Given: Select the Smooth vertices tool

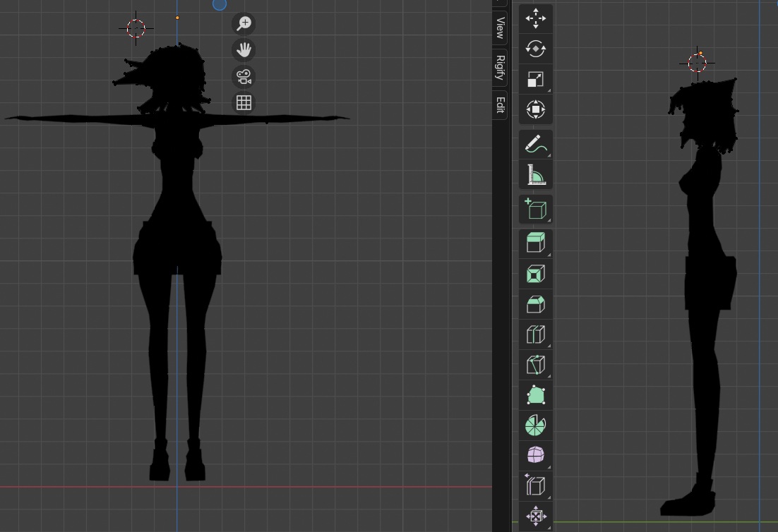Looking at the screenshot, I should pos(535,455).
